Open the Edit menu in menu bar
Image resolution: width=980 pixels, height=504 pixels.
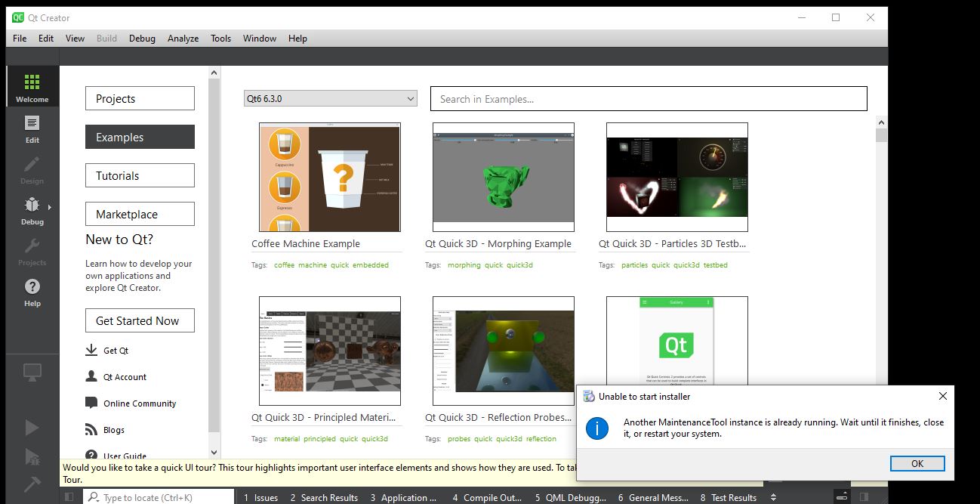tap(46, 38)
